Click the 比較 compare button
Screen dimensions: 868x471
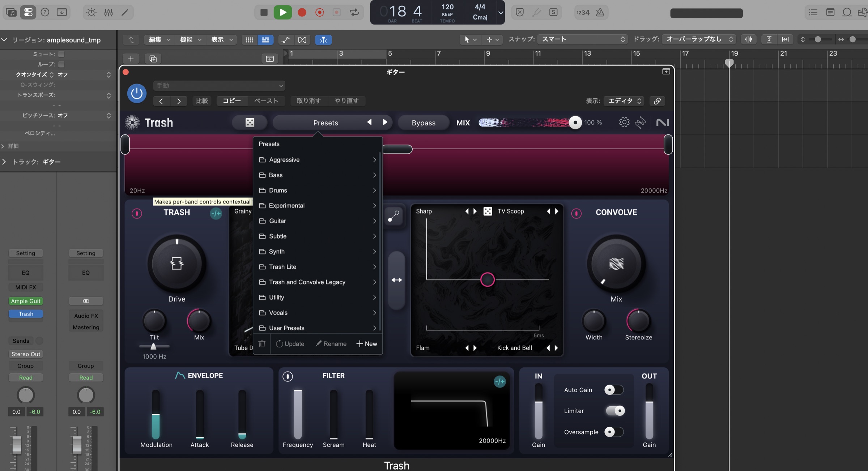[202, 101]
